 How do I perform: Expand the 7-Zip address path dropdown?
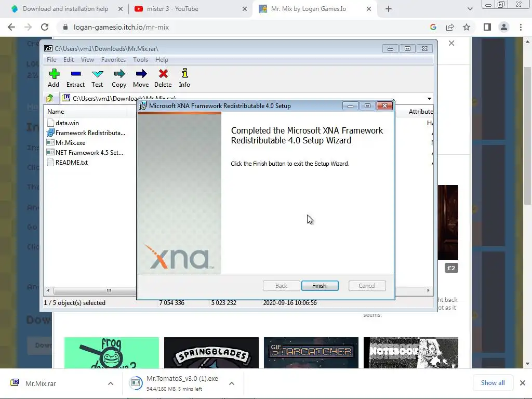[x=429, y=98]
